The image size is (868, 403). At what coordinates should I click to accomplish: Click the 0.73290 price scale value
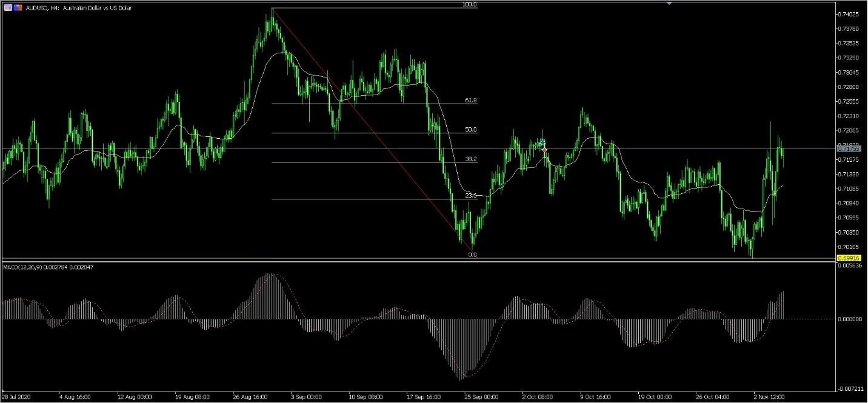point(850,58)
